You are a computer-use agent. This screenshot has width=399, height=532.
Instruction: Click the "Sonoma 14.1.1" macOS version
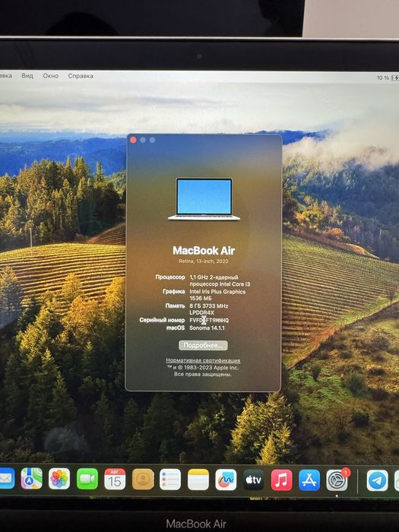tap(207, 328)
